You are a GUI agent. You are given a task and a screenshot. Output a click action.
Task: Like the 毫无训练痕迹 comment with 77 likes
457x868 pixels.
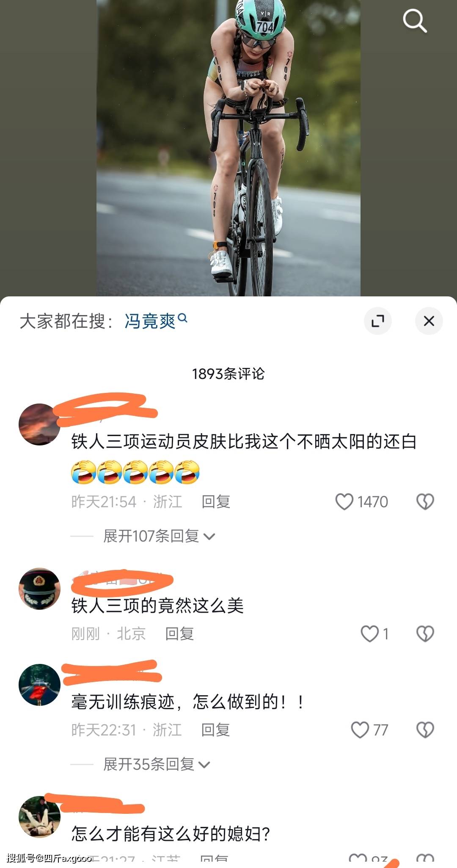(x=360, y=730)
